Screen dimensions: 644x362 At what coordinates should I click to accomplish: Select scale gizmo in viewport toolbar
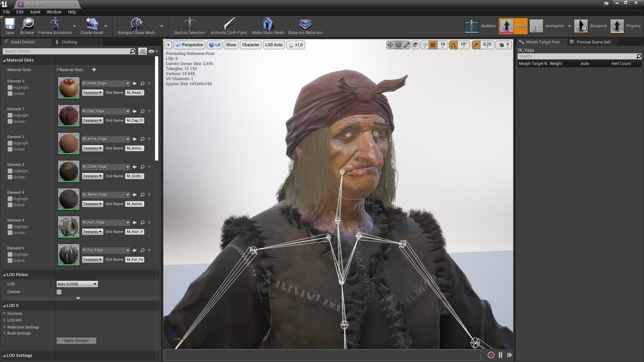pyautogui.click(x=407, y=45)
